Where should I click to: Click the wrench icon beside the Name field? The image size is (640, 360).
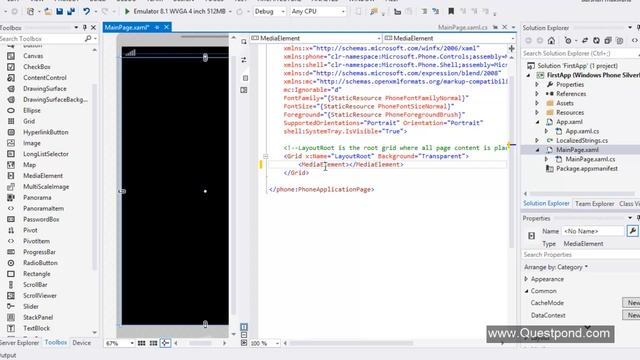(632, 231)
